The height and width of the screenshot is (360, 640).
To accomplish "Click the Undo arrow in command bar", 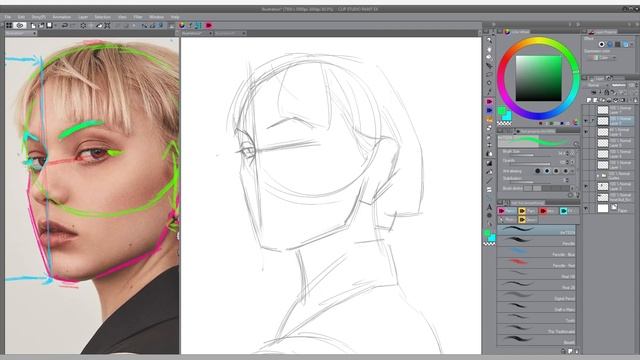I will tap(64, 25).
